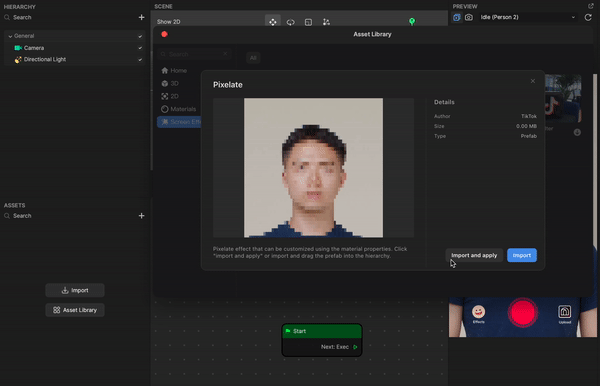The image size is (600, 386).
Task: Select All filter tab in Asset Library
Action: (x=253, y=58)
